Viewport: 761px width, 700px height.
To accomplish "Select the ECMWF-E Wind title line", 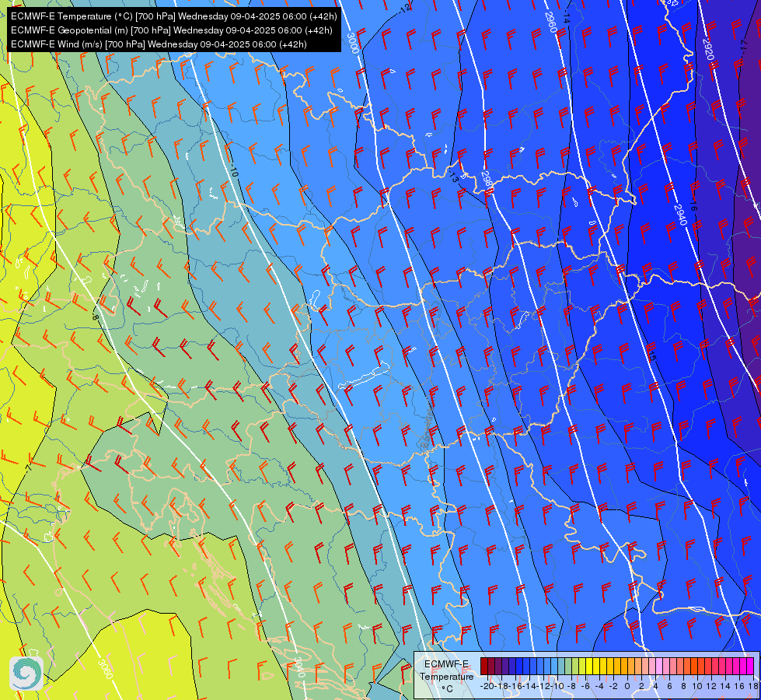I will (x=159, y=44).
